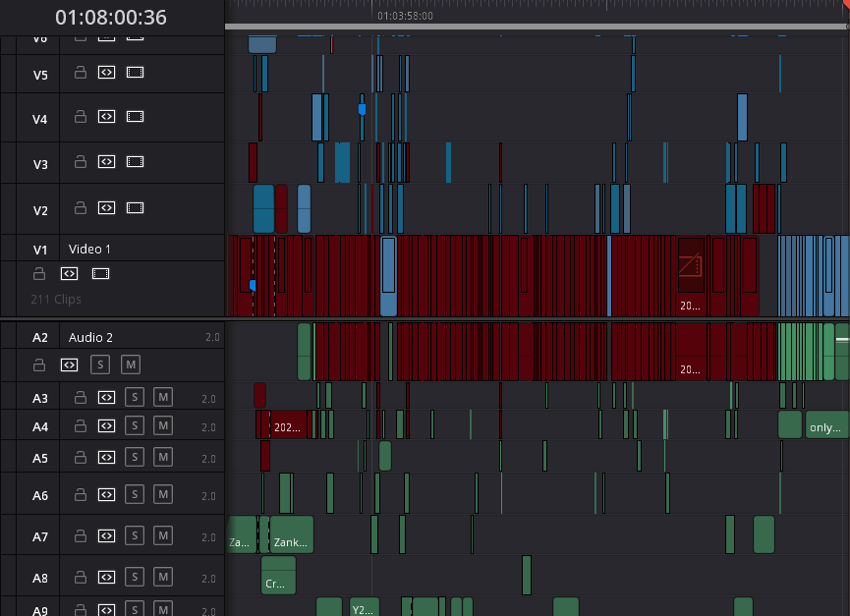Toggle auto track selector on Audio 2
The height and width of the screenshot is (616, 850).
coord(70,364)
